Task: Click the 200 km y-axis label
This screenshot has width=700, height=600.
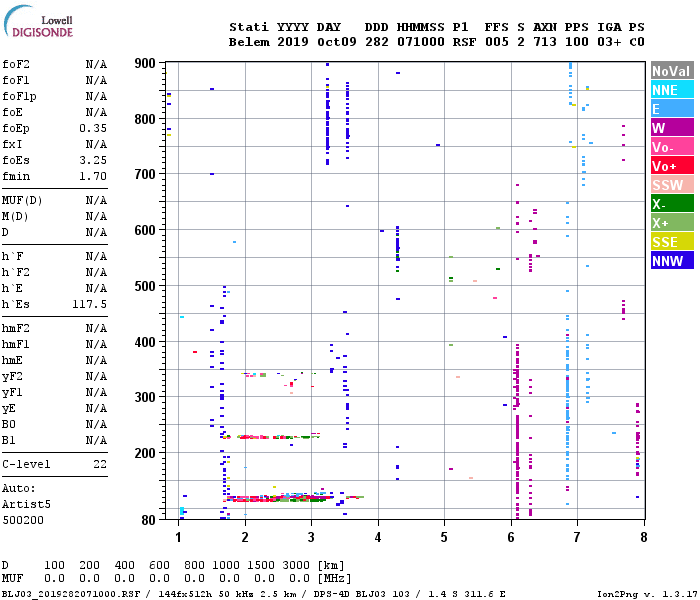Action: click(145, 453)
